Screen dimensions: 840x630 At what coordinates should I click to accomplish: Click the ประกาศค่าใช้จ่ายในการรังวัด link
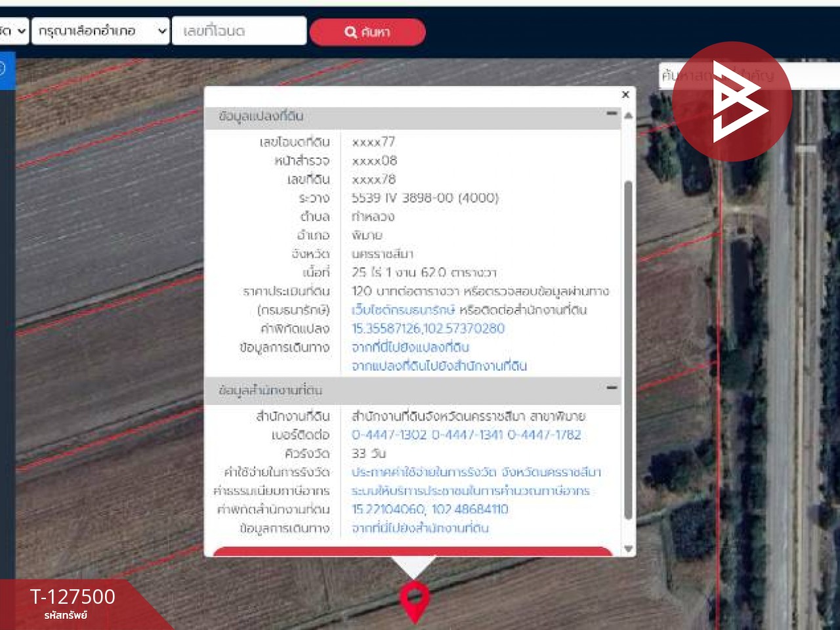click(476, 472)
